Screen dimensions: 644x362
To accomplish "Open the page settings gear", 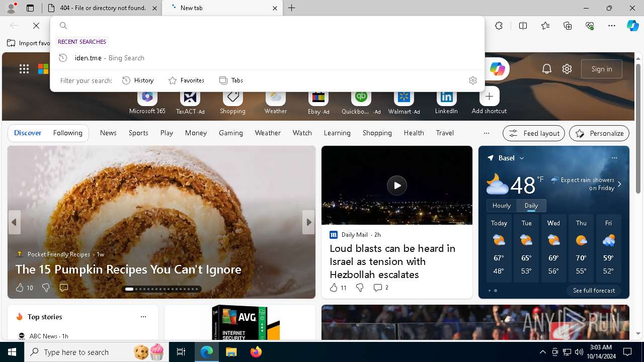I will [567, 69].
